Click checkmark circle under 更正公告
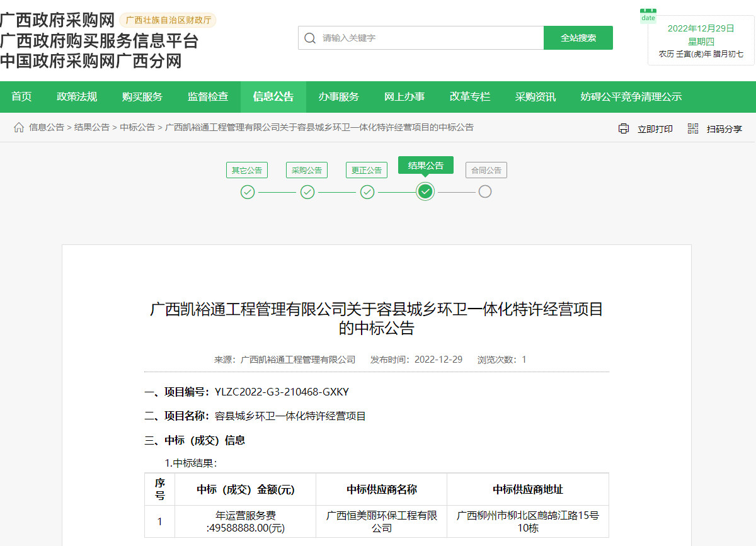This screenshot has height=546, width=756. click(x=367, y=192)
